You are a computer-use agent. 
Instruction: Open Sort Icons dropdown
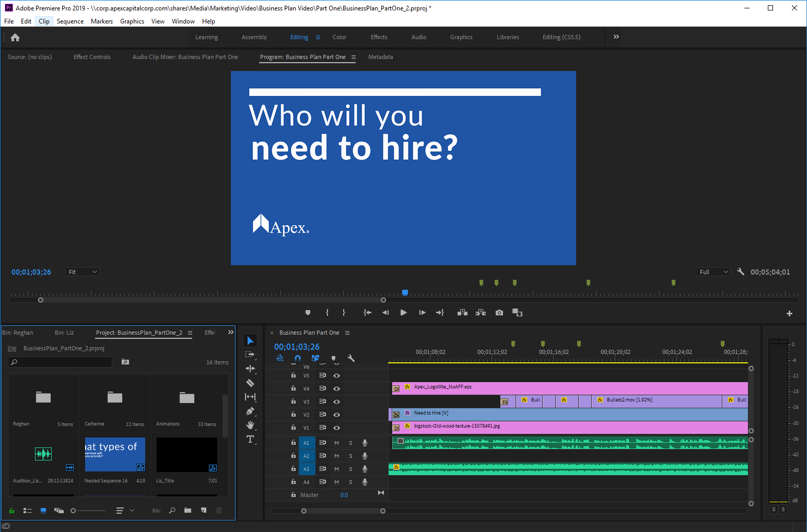point(125,511)
